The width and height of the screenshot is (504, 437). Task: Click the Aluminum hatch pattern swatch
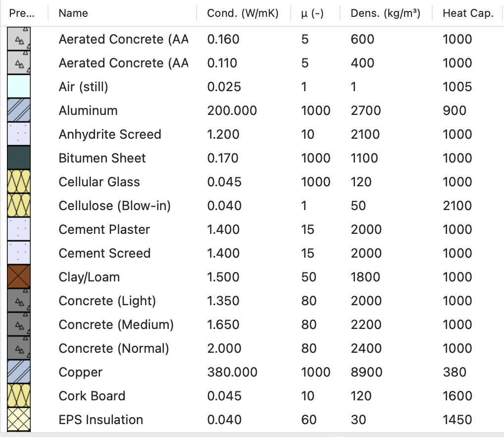[x=19, y=110]
